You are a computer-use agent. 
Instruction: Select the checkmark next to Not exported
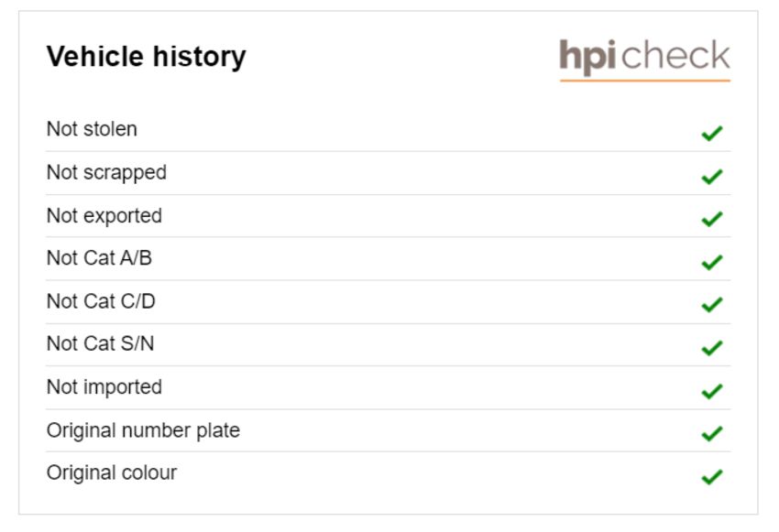pos(712,219)
